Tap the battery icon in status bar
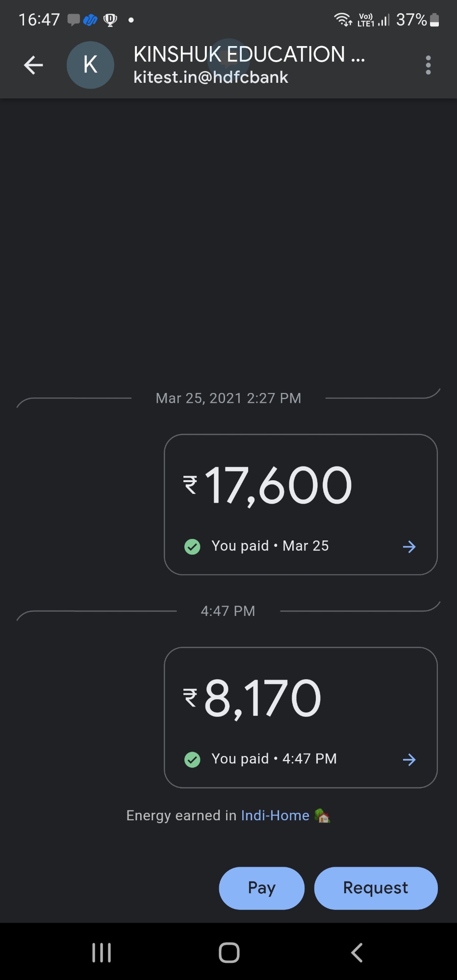The height and width of the screenshot is (980, 457). (434, 20)
